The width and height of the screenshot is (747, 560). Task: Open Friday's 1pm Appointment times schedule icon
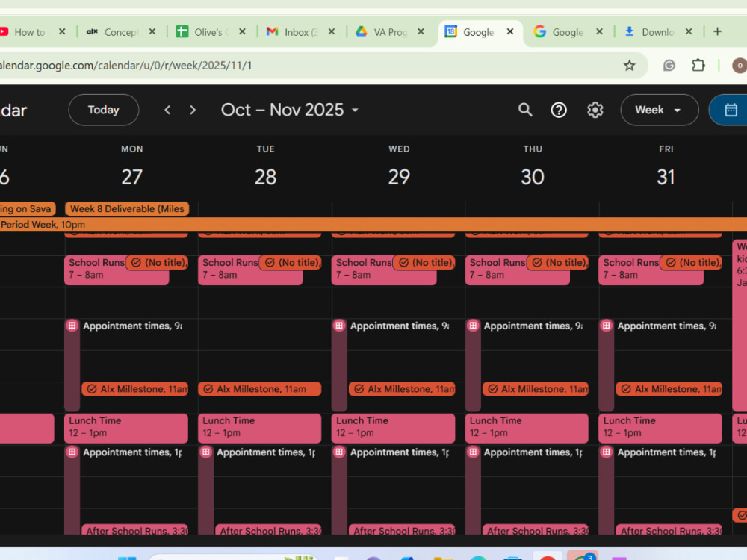[x=606, y=452]
